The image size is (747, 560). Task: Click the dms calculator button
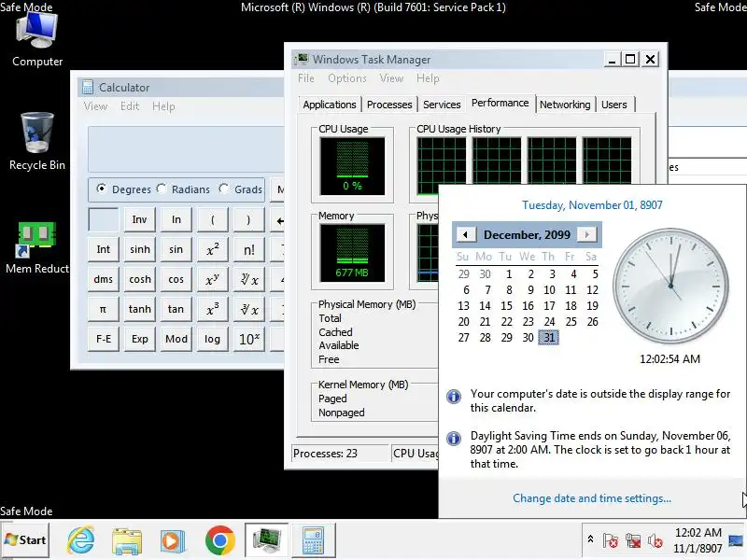[103, 279]
